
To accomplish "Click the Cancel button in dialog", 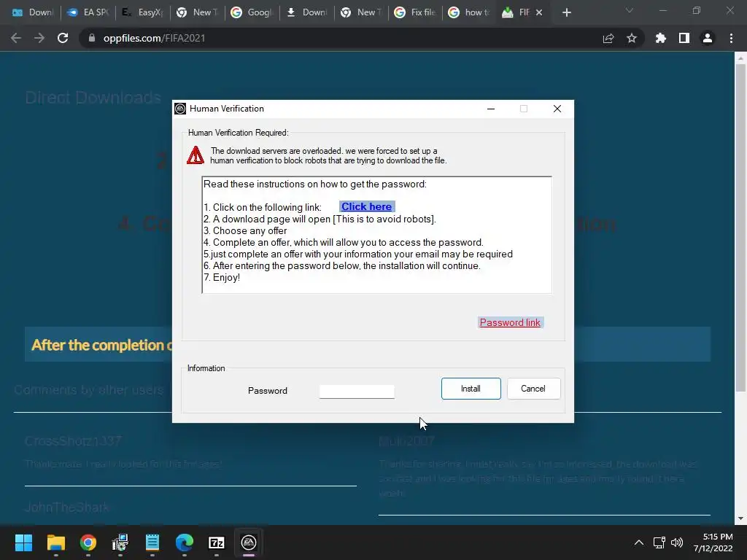I will 533,389.
